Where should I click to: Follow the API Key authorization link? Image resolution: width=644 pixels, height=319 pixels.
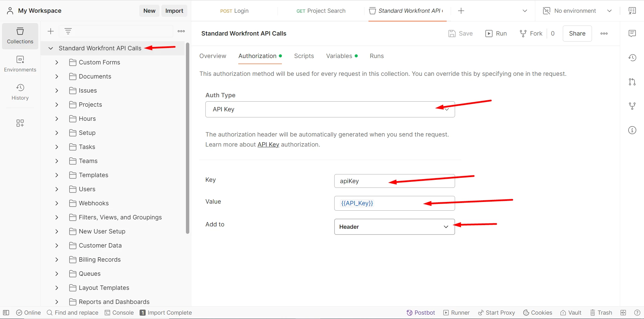point(268,145)
